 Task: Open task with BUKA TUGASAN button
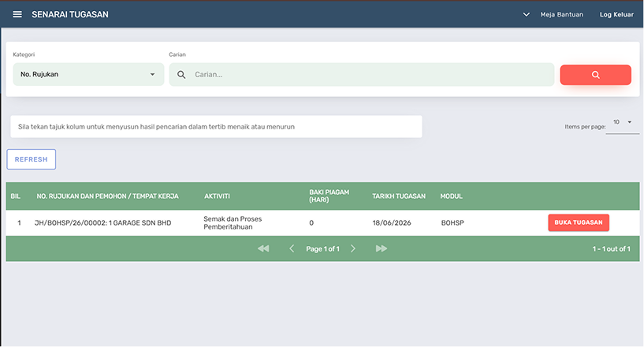point(579,222)
